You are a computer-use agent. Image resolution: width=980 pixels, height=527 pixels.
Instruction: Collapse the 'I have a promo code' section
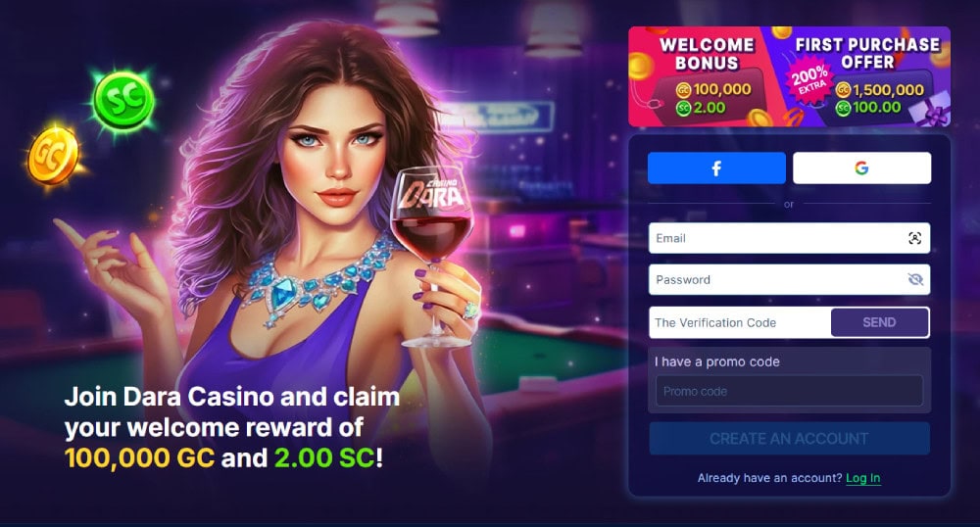(x=717, y=361)
